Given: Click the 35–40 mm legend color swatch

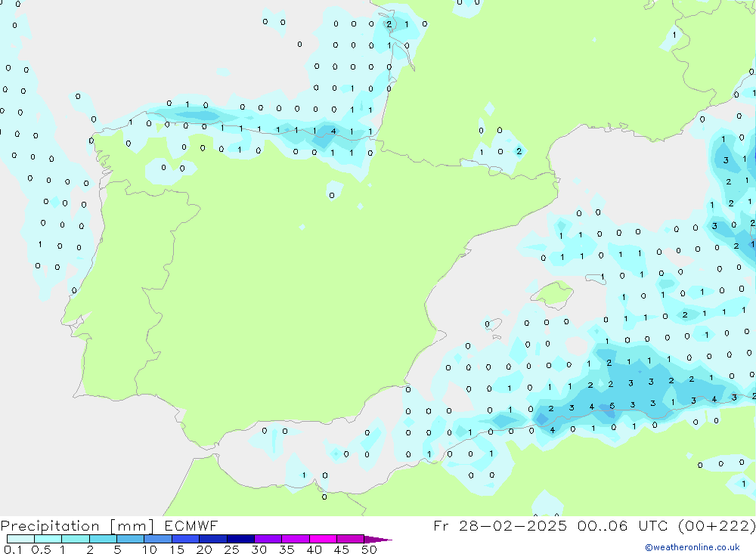Looking at the screenshot, I should tap(295, 539).
